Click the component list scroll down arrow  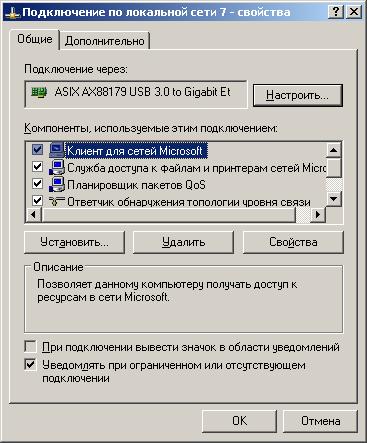click(333, 199)
